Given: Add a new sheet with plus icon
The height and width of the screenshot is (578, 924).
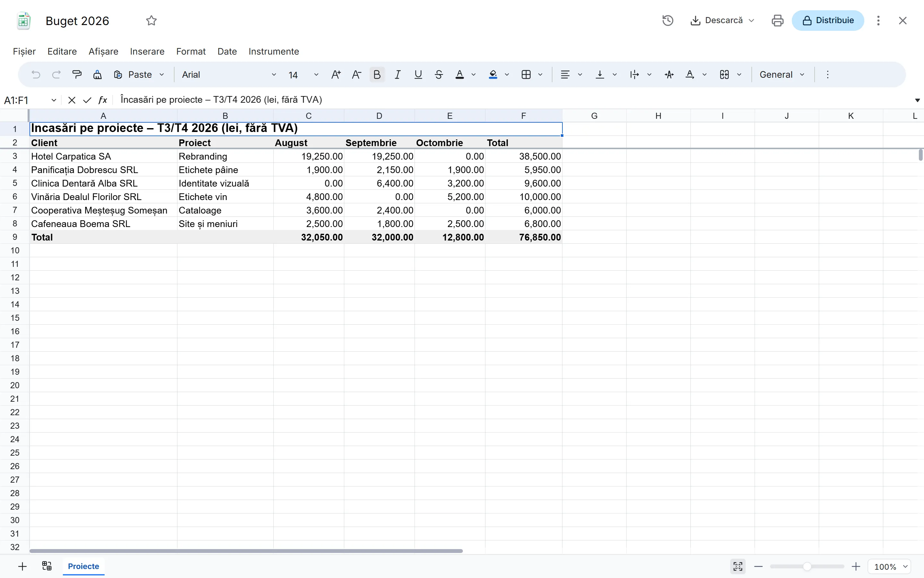Looking at the screenshot, I should (22, 566).
